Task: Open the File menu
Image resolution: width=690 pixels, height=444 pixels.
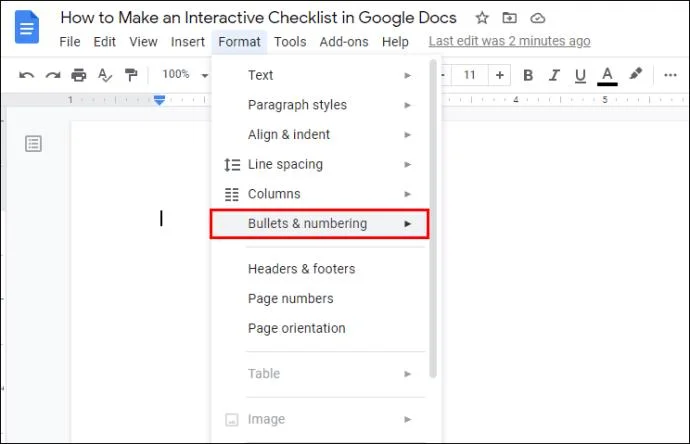Action: click(x=70, y=42)
